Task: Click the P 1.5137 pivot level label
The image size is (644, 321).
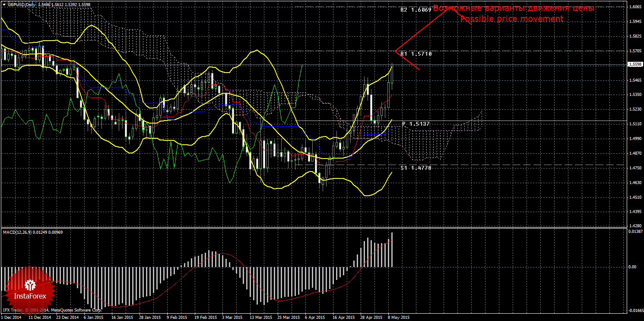Action: (x=416, y=124)
